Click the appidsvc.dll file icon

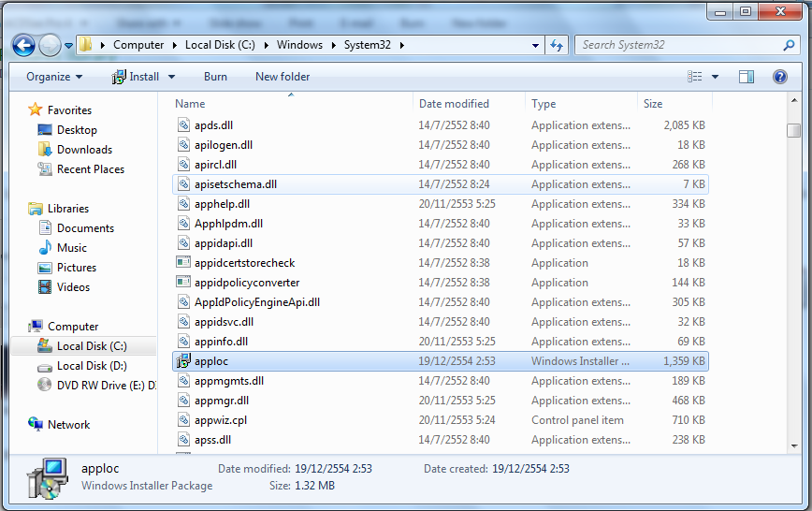pos(183,322)
